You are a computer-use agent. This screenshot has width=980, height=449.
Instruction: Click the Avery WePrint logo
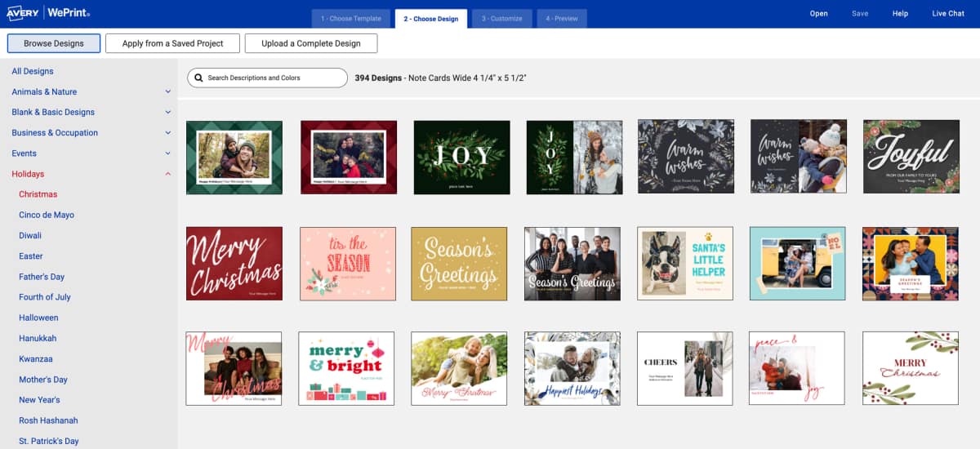tap(47, 13)
